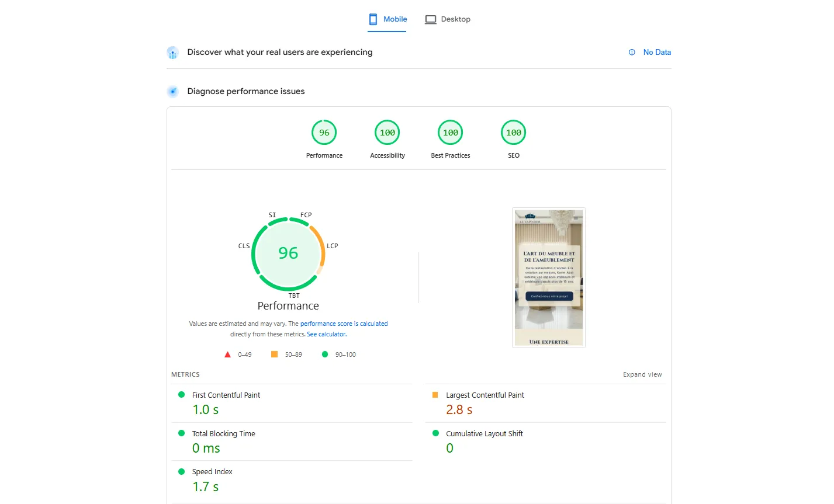
Task: Select the Best Practices score circle
Action: [x=450, y=133]
